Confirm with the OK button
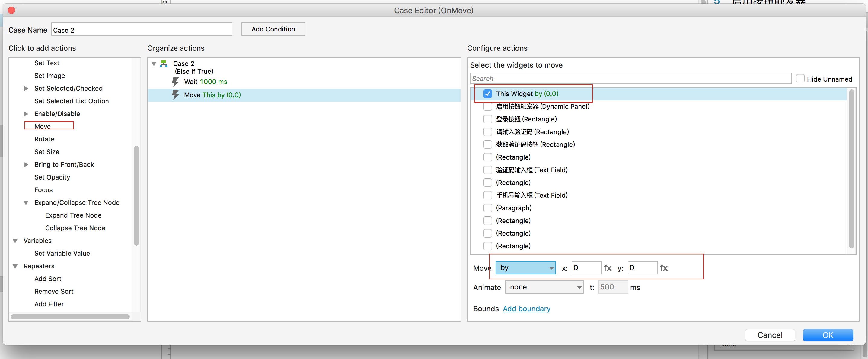The image size is (868, 359). point(828,335)
